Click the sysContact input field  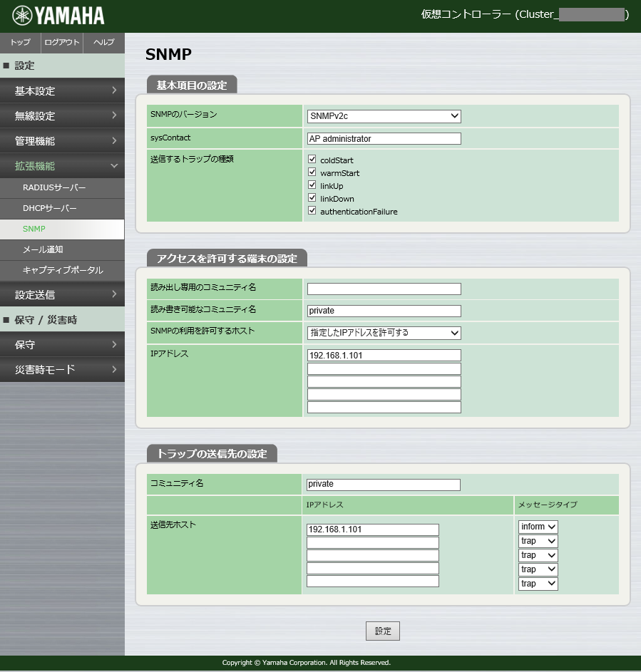point(384,138)
